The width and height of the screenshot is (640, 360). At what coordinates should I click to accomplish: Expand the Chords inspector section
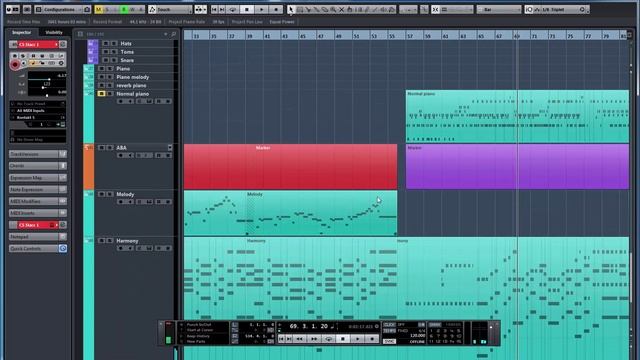tap(38, 166)
